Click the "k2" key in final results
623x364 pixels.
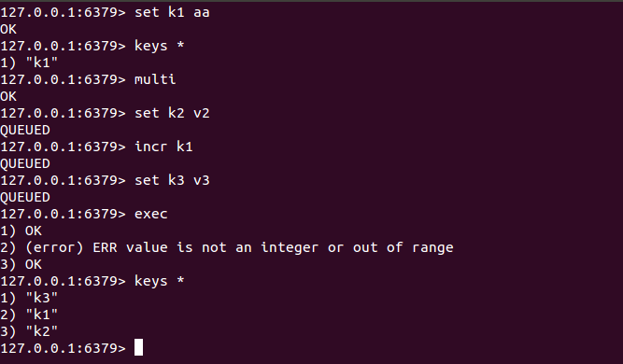42,331
